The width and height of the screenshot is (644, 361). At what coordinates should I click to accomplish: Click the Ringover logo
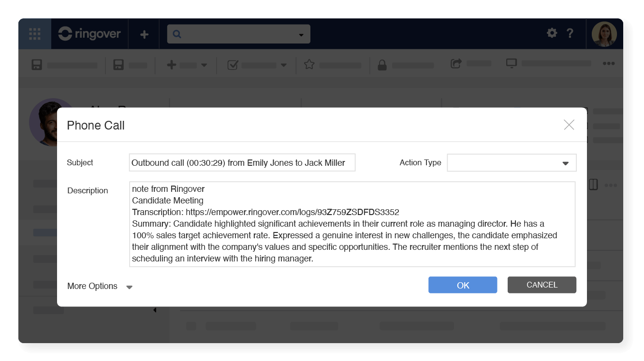click(89, 33)
